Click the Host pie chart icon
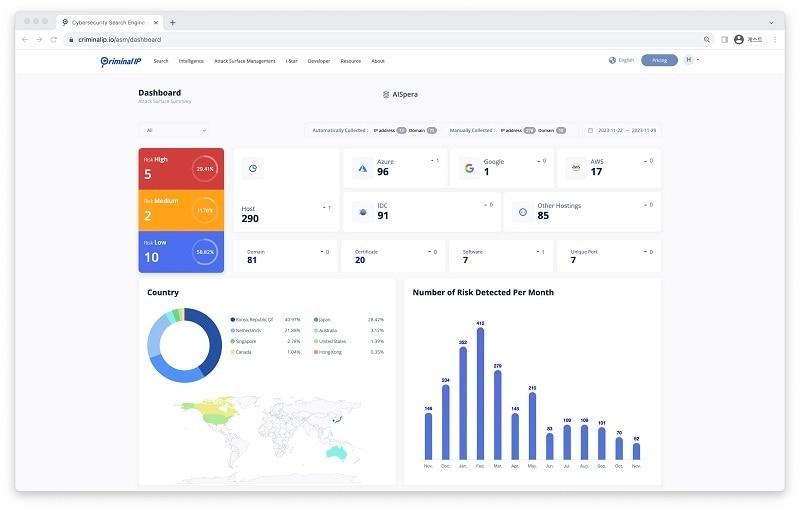Viewport: 800px width, 510px height. 253,168
